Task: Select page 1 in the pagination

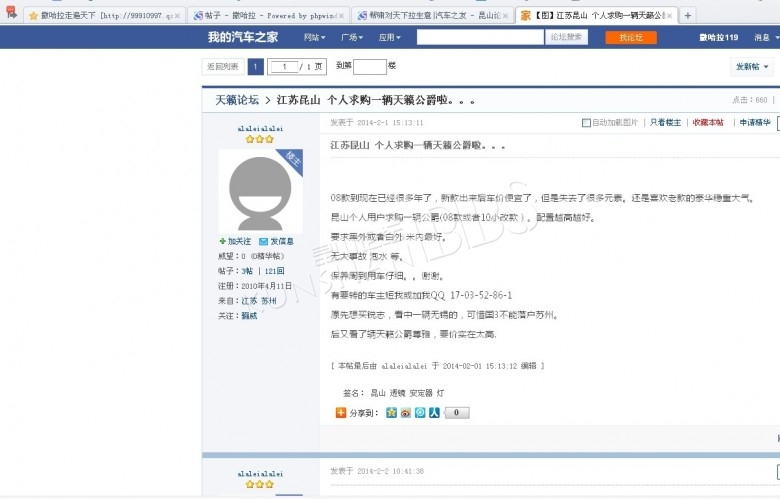Action: 255,67
